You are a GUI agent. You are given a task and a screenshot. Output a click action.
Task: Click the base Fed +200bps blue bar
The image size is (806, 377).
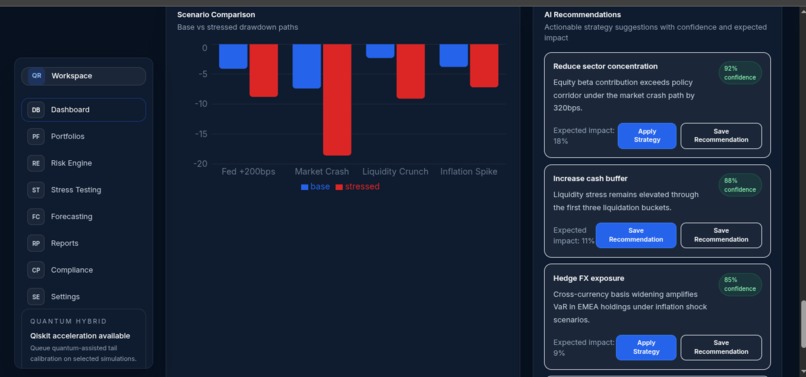233,57
